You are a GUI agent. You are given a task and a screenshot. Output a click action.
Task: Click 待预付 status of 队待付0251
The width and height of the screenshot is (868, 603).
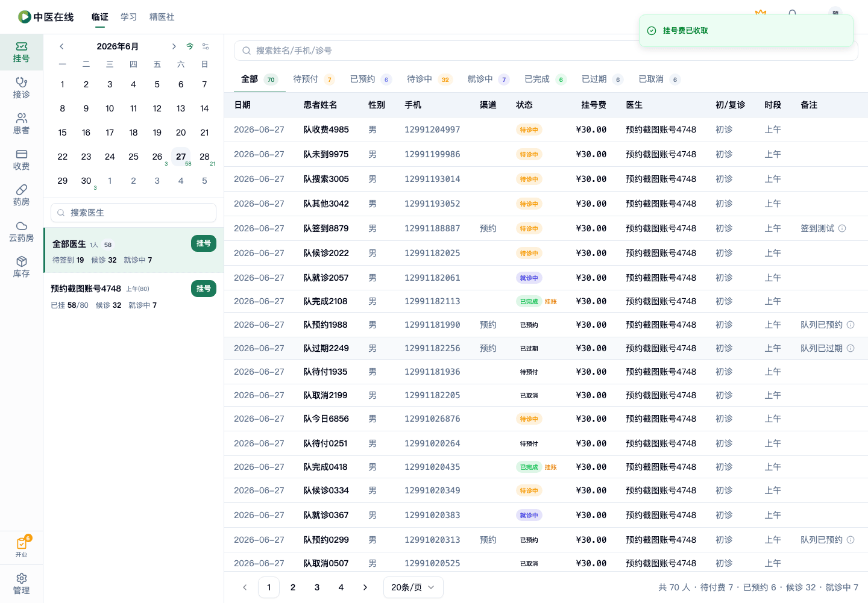[x=529, y=443]
